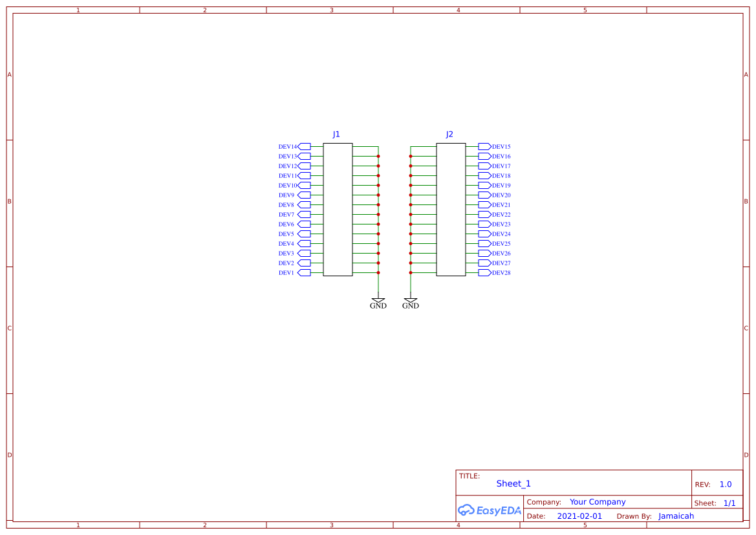Select the J1 connector designator

click(x=336, y=134)
